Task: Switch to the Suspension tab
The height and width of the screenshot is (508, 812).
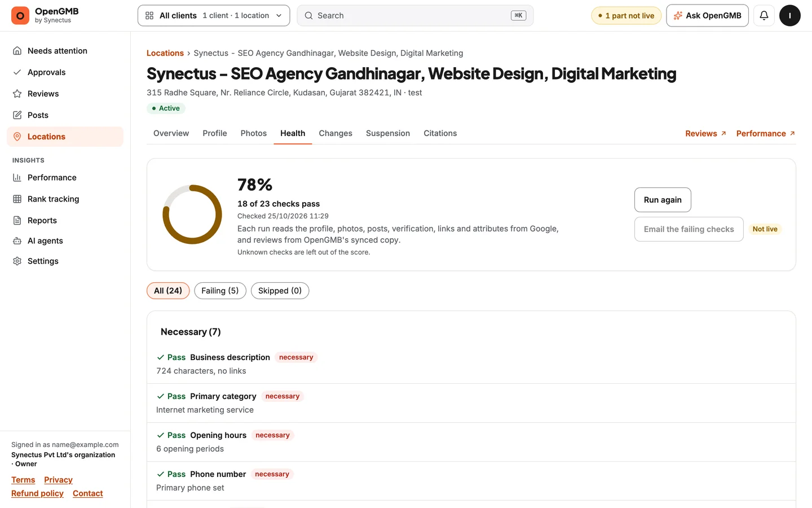Action: click(388, 133)
